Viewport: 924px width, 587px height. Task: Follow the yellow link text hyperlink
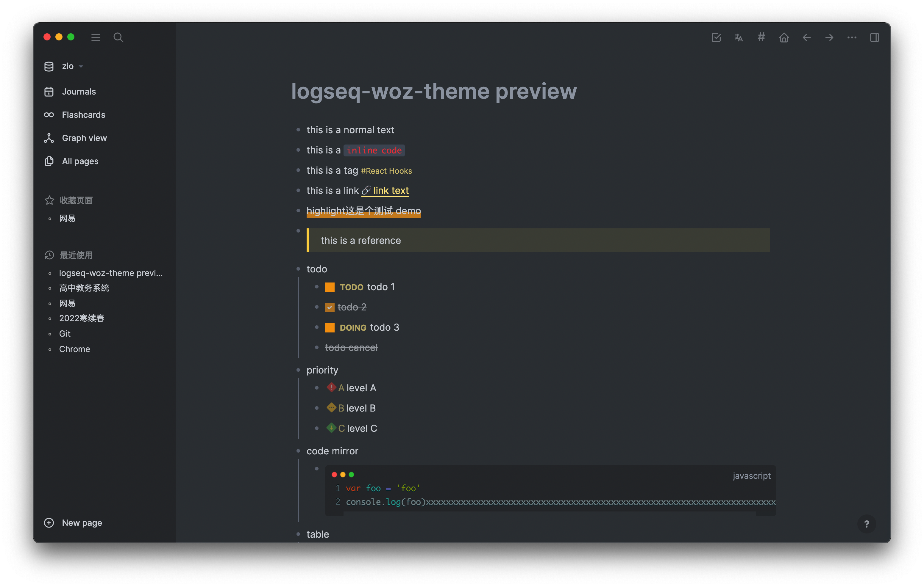click(391, 191)
